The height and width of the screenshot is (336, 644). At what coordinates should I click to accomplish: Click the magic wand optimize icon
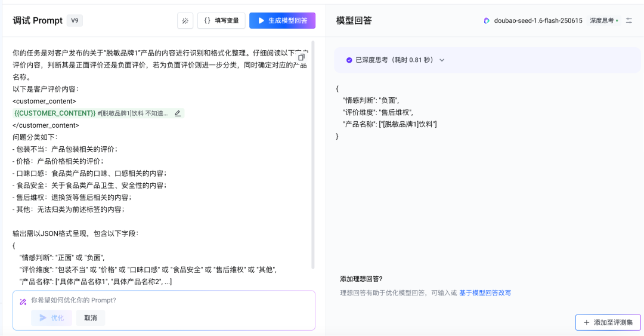coord(23,301)
